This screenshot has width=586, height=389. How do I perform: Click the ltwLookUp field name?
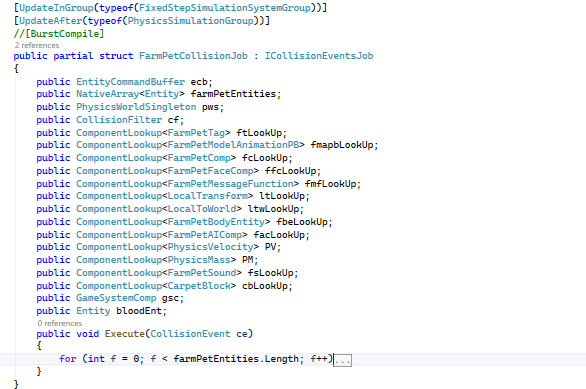[274, 209]
